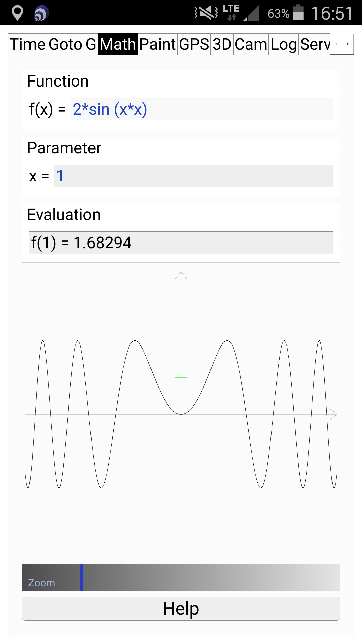Select the Log tab
362x644 pixels.
pyautogui.click(x=284, y=44)
